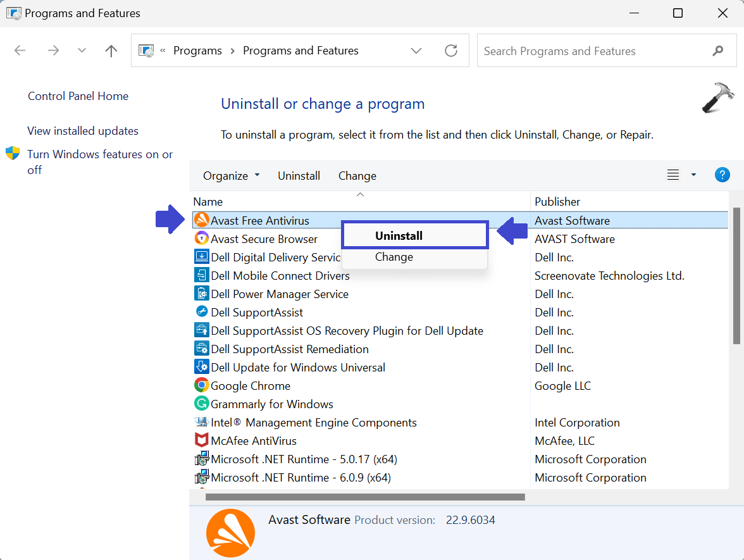Viewport: 744px width, 560px height.
Task: Select the McAfee AntiVirus program name
Action: [x=254, y=441]
